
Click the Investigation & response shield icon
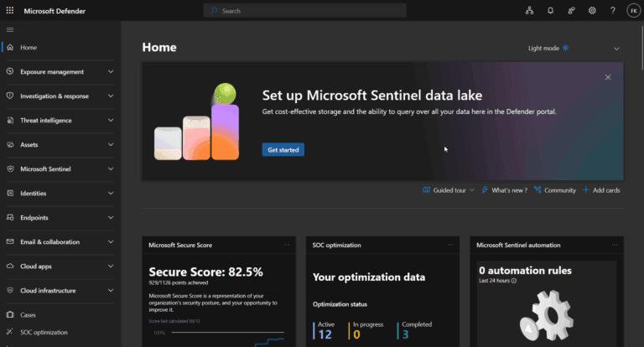10,96
